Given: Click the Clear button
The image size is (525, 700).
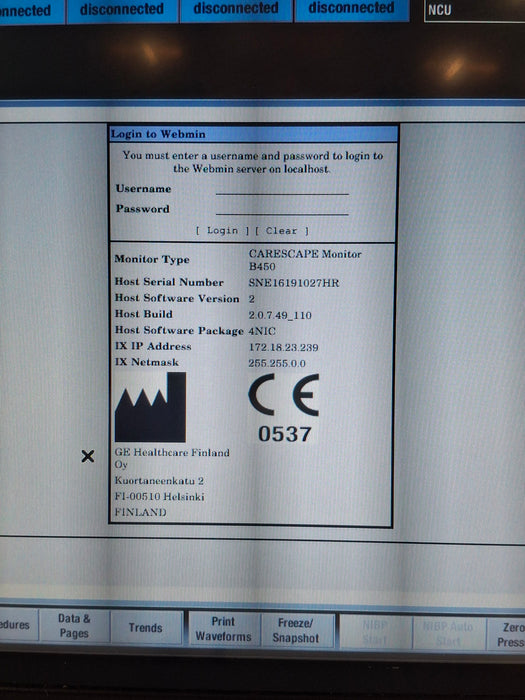Looking at the screenshot, I should coord(282,231).
